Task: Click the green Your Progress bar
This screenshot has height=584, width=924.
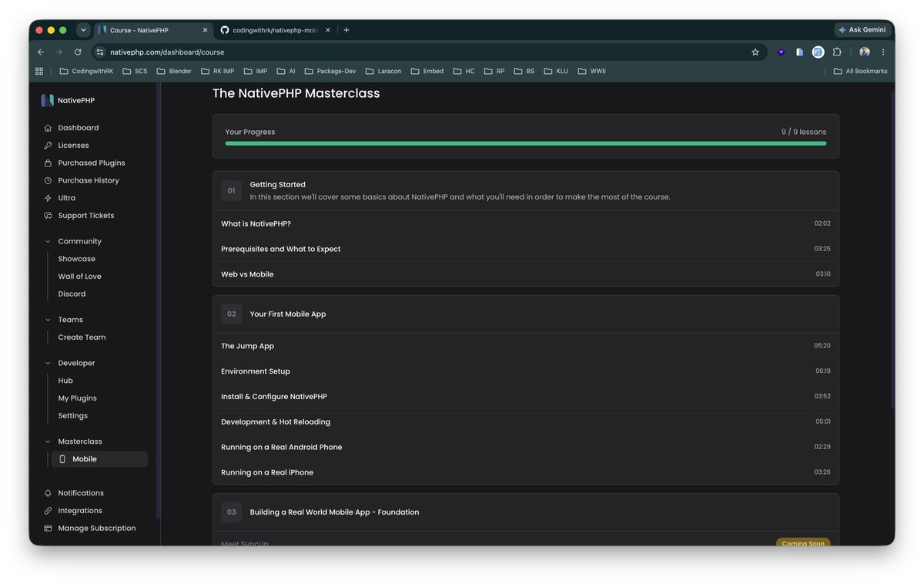Action: 526,143
